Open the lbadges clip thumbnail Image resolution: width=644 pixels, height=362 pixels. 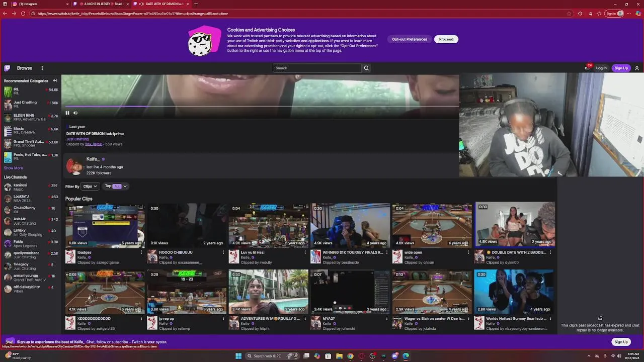pos(105,225)
